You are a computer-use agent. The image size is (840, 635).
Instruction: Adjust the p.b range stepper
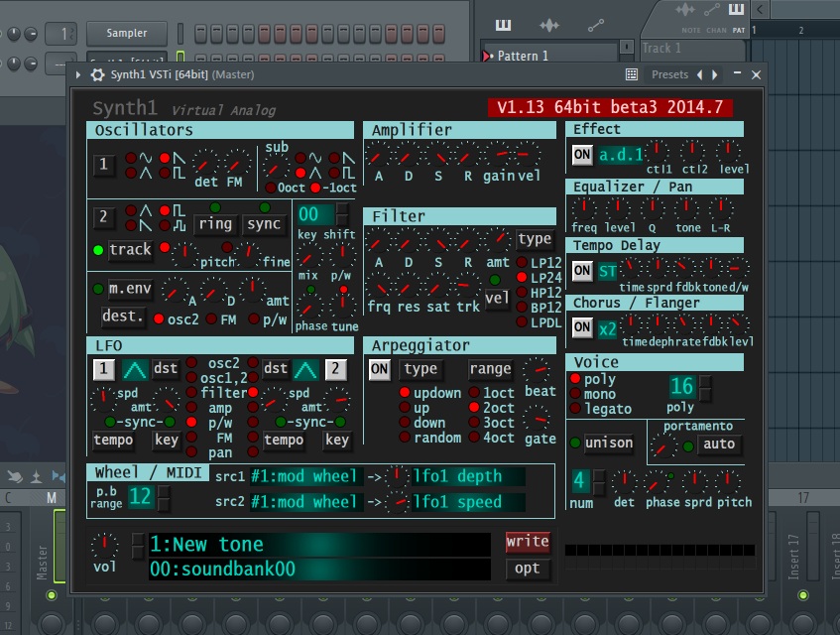tap(164, 498)
